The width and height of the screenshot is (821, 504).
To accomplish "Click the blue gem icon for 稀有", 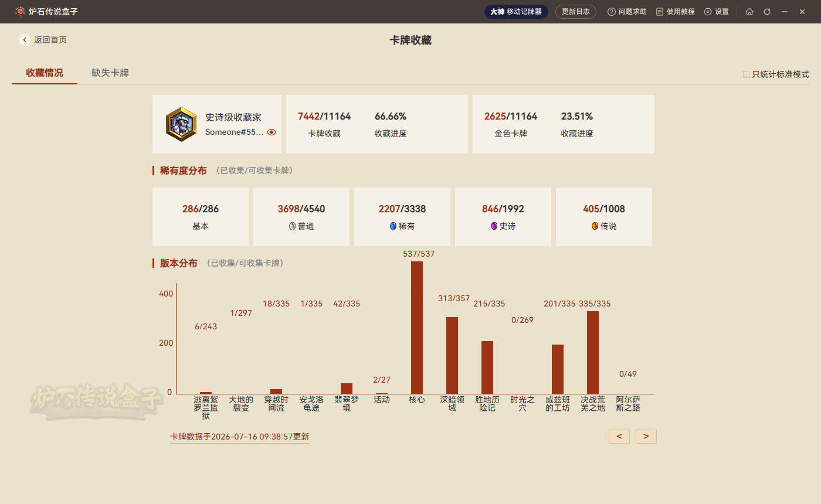I will [x=393, y=226].
